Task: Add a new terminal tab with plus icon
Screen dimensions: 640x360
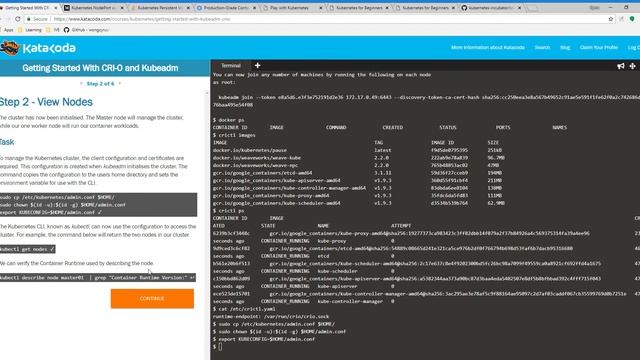Action: point(258,65)
